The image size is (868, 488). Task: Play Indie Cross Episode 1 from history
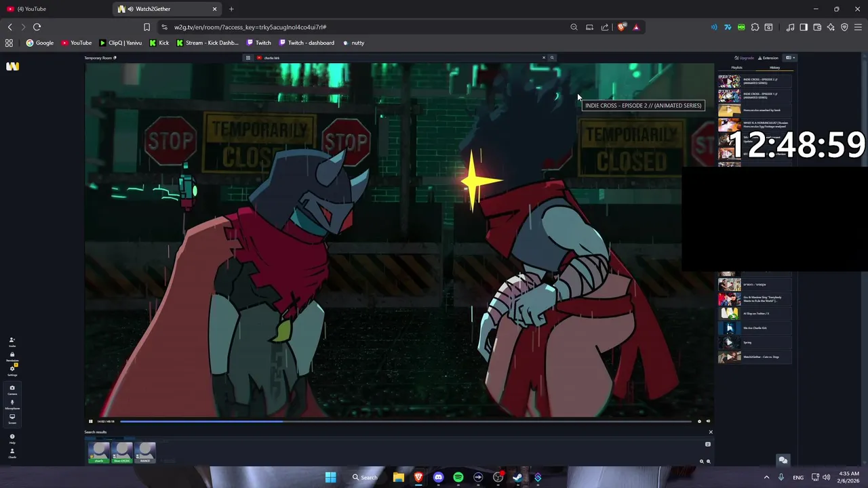[755, 96]
